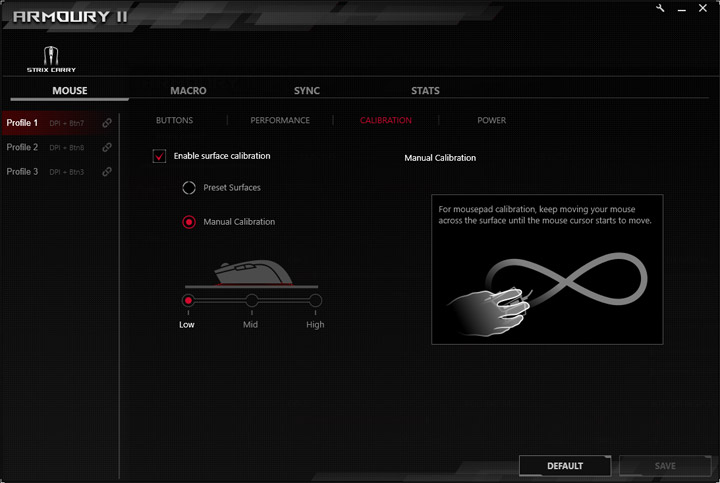Select the Preset Surfaces radio option
The height and width of the screenshot is (483, 720).
(189, 187)
